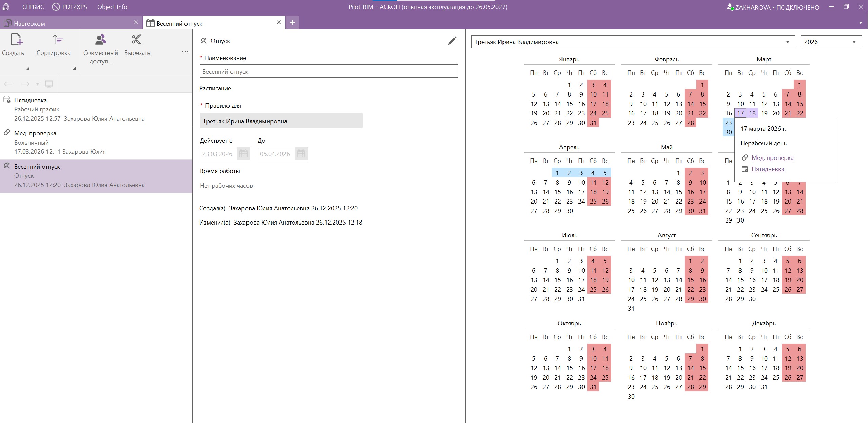Click the Создать new item icon
868x423 pixels.
click(x=16, y=40)
